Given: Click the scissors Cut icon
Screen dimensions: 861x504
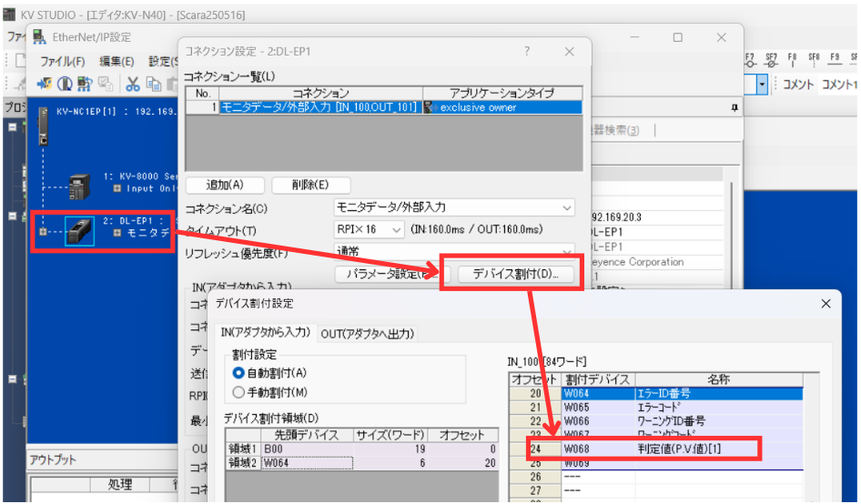Looking at the screenshot, I should (132, 84).
